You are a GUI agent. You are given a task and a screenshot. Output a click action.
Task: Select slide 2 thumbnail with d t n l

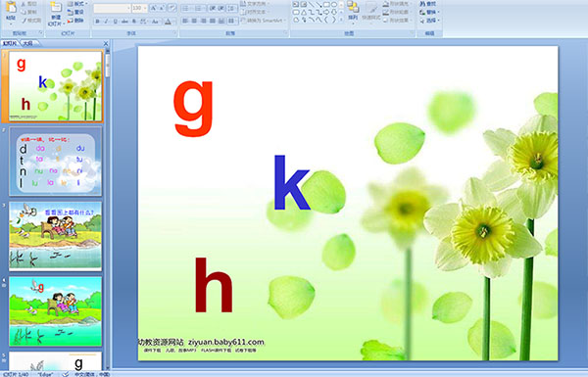(x=55, y=162)
